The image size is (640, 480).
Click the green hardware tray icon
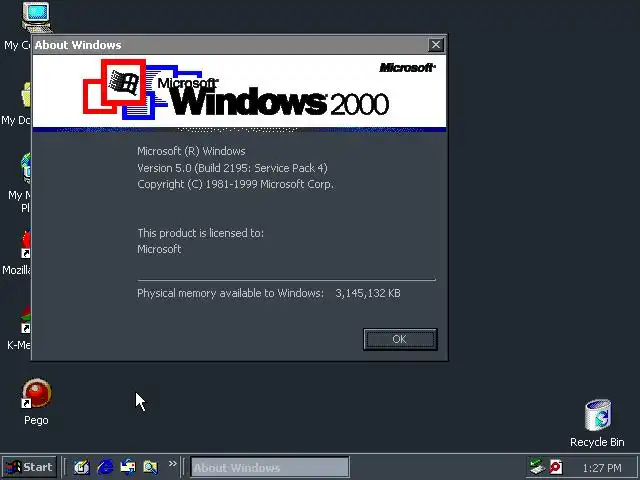point(537,467)
